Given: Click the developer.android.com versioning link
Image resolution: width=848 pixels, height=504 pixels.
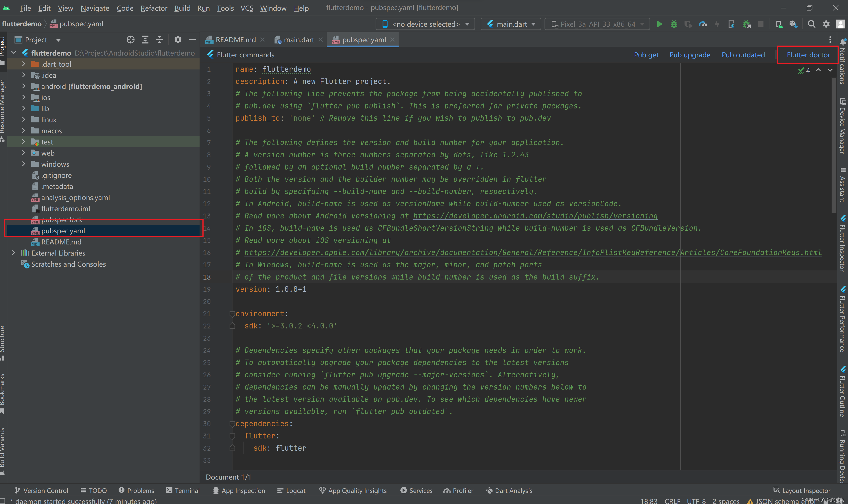Looking at the screenshot, I should point(535,216).
